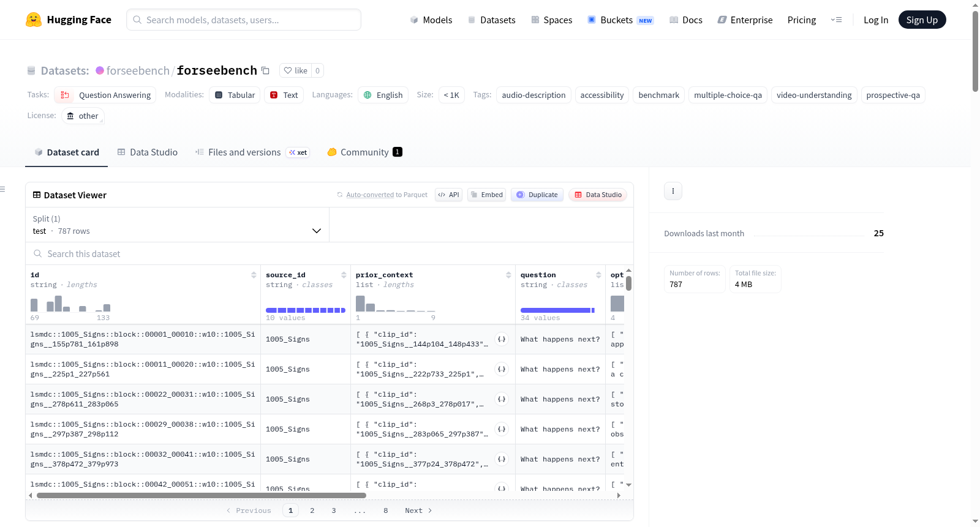Click the <1K size tag

[451, 95]
